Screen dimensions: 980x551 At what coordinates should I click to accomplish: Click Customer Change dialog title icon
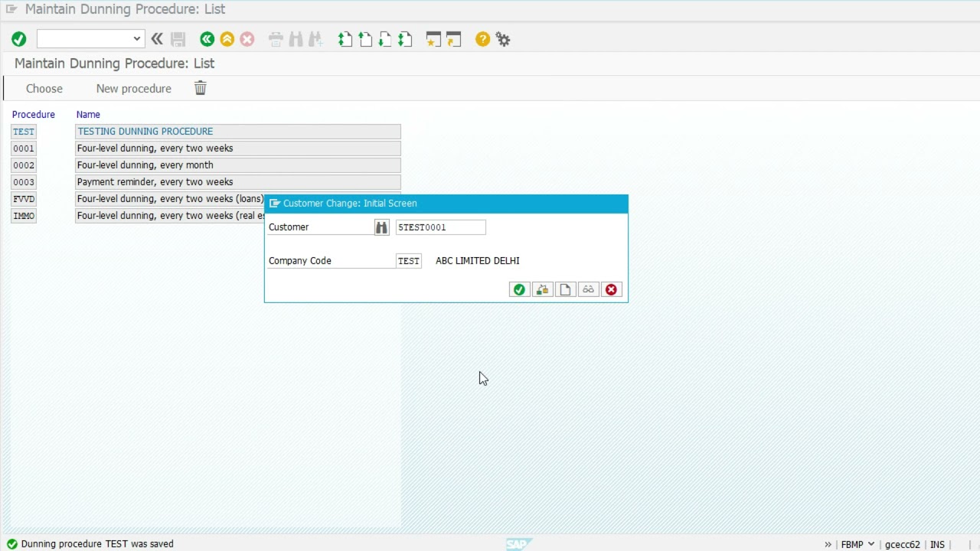pos(275,204)
